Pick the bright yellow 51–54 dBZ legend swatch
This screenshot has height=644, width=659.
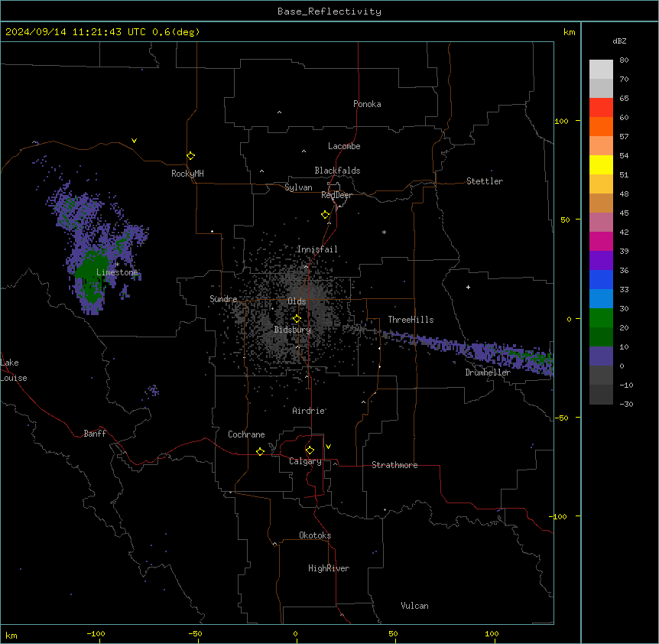pyautogui.click(x=601, y=164)
